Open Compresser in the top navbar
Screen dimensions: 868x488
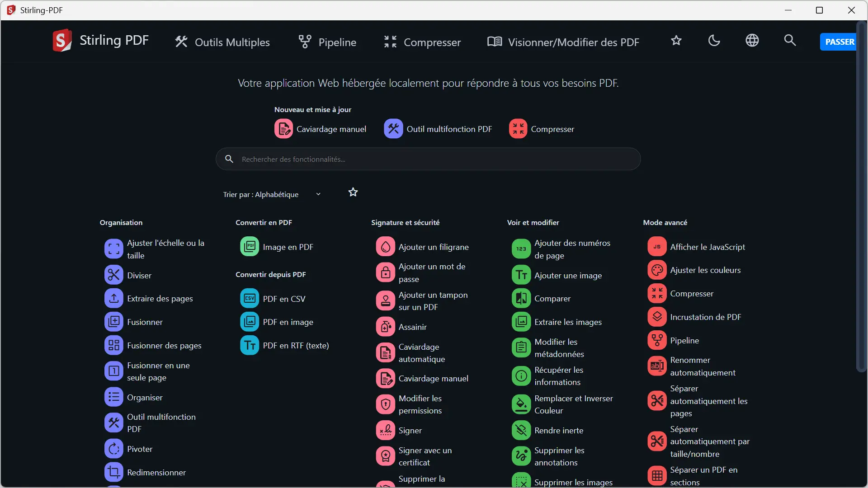coord(422,42)
